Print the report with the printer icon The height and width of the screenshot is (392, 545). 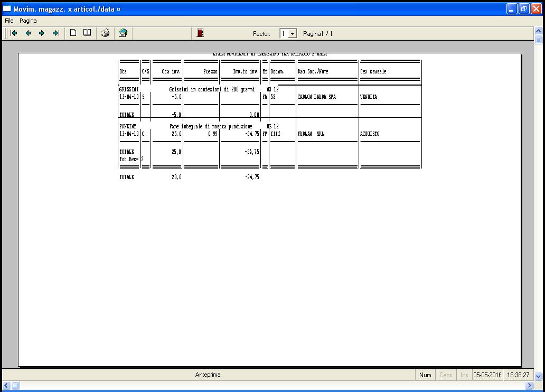coord(105,33)
